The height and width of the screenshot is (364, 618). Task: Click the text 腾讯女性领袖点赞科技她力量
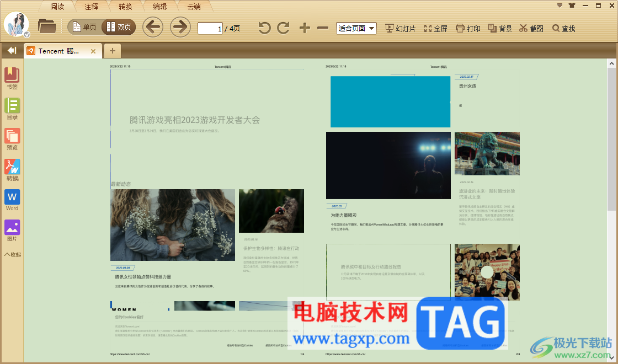pyautogui.click(x=143, y=277)
